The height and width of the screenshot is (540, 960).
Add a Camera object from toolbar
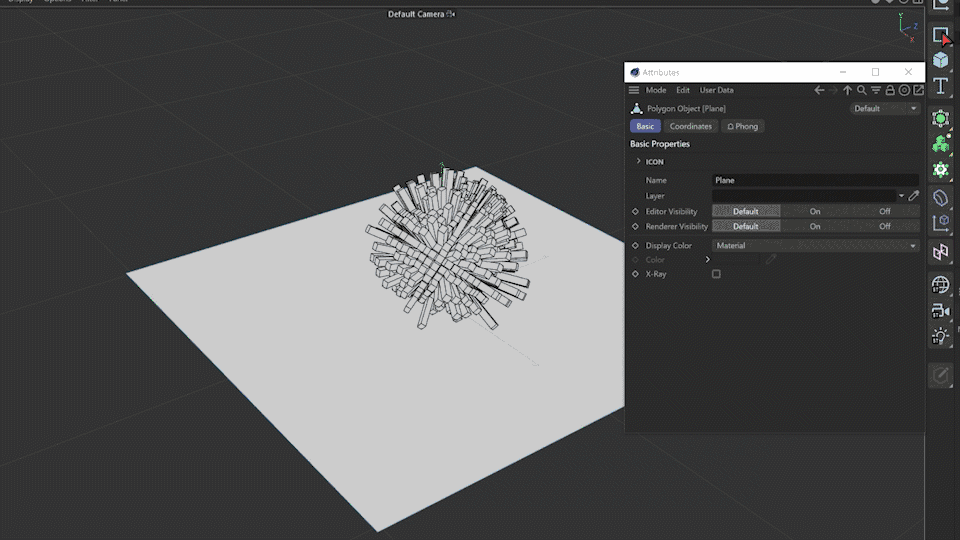(940, 311)
